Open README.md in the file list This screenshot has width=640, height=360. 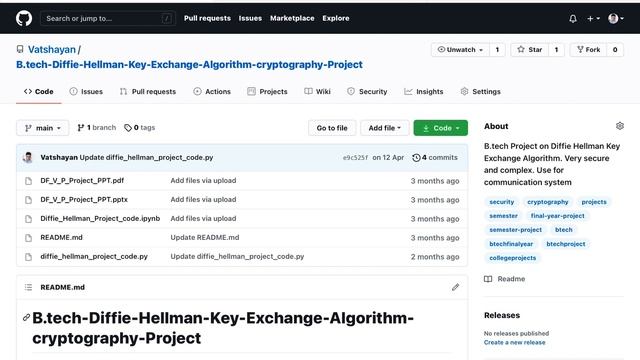pyautogui.click(x=61, y=238)
